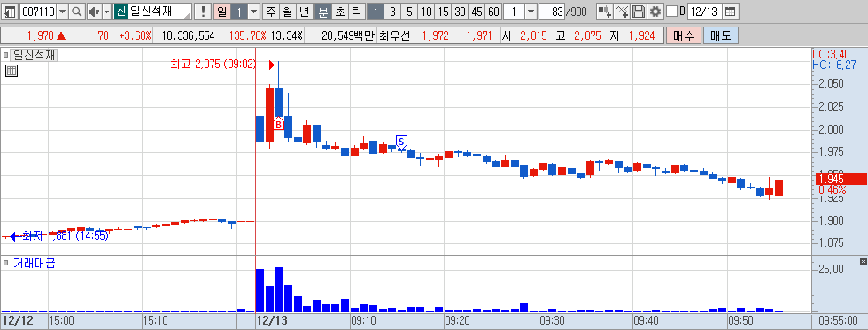Open the data grid icon under 일신석재 label

point(11,71)
